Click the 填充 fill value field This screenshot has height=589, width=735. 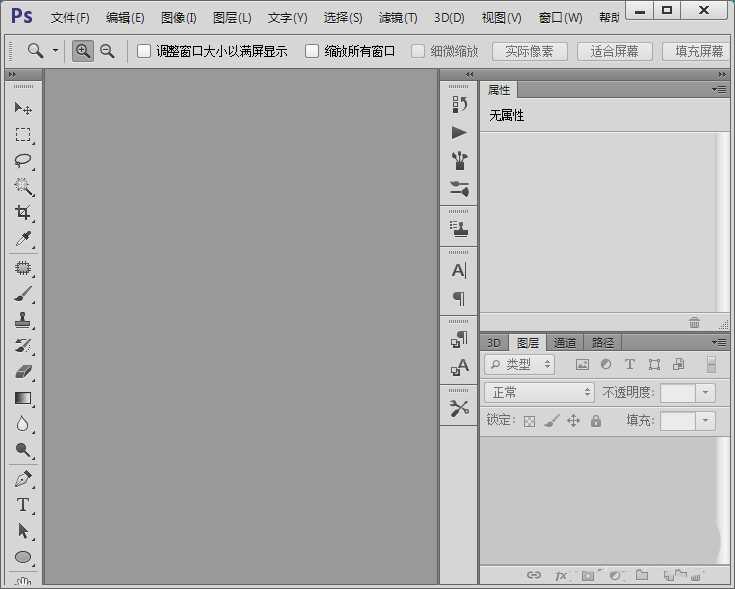[677, 421]
